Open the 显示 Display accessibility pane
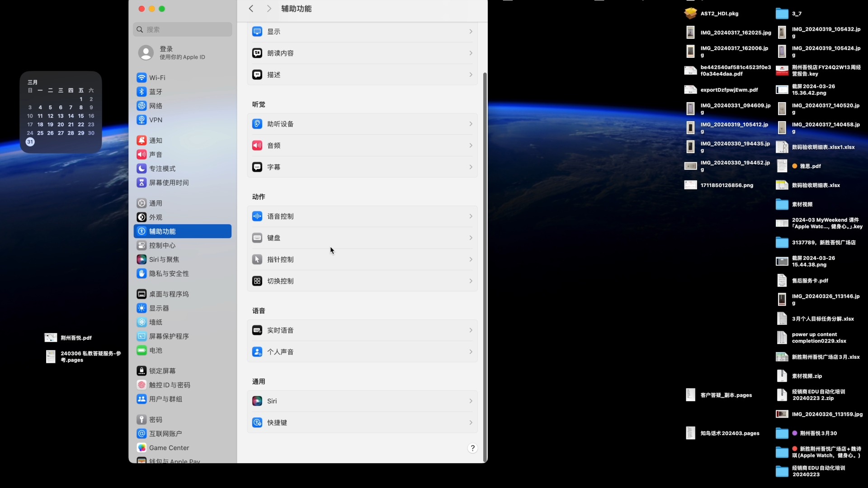The image size is (868, 488). pyautogui.click(x=362, y=32)
